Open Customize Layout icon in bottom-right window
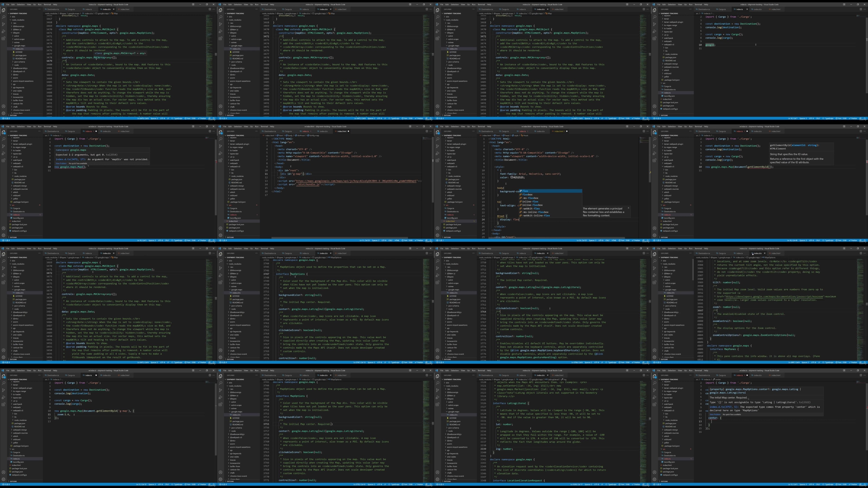 [844, 370]
